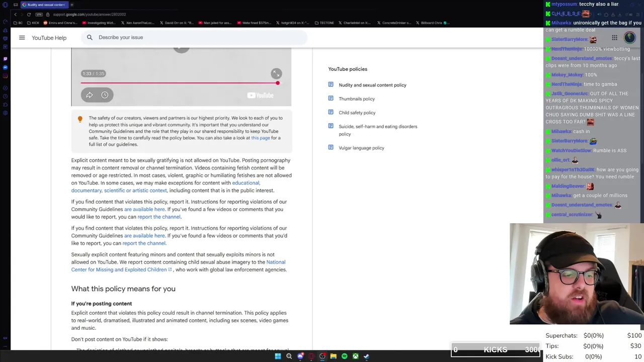The width and height of the screenshot is (644, 362).
Task: Open File Explorer from the taskbar
Action: click(x=333, y=356)
